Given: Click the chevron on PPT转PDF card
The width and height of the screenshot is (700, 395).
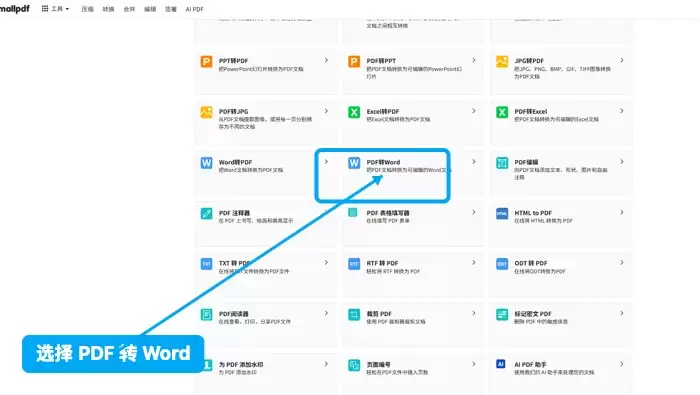Looking at the screenshot, I should pos(326,60).
